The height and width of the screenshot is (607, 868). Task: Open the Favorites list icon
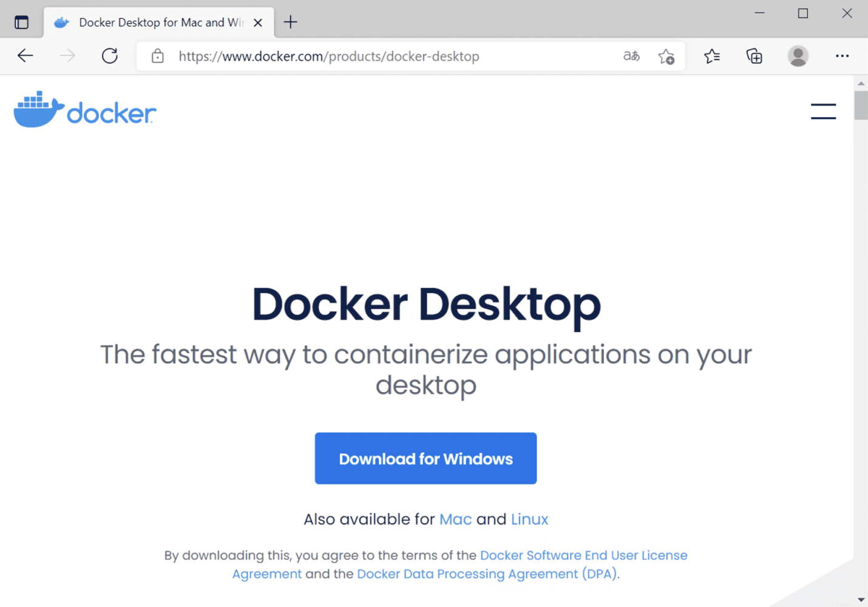712,56
